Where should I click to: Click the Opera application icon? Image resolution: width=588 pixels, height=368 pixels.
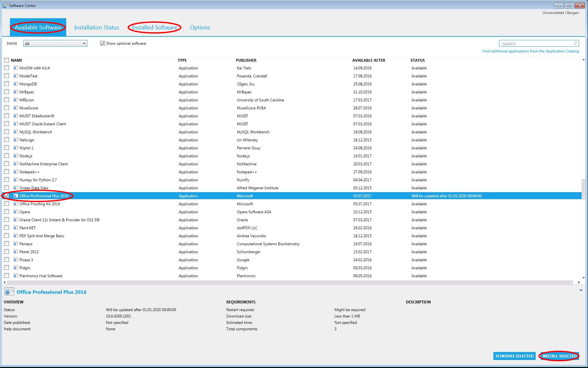tap(15, 212)
